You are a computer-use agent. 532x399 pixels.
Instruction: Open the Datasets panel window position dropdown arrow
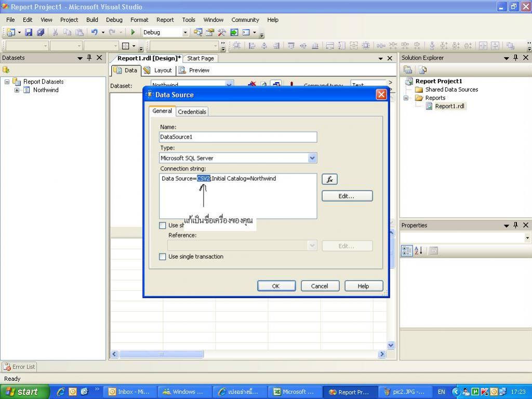tap(80, 58)
